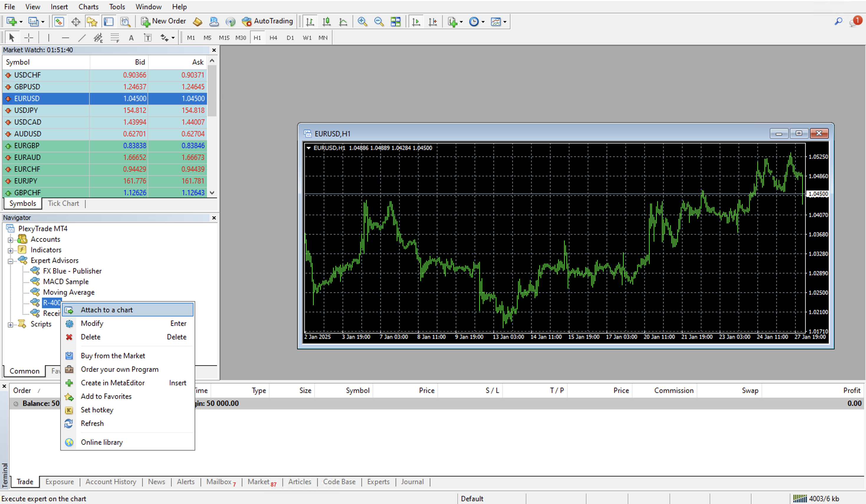Toggle AutoTrading on/off
Image resolution: width=866 pixels, height=504 pixels.
267,21
